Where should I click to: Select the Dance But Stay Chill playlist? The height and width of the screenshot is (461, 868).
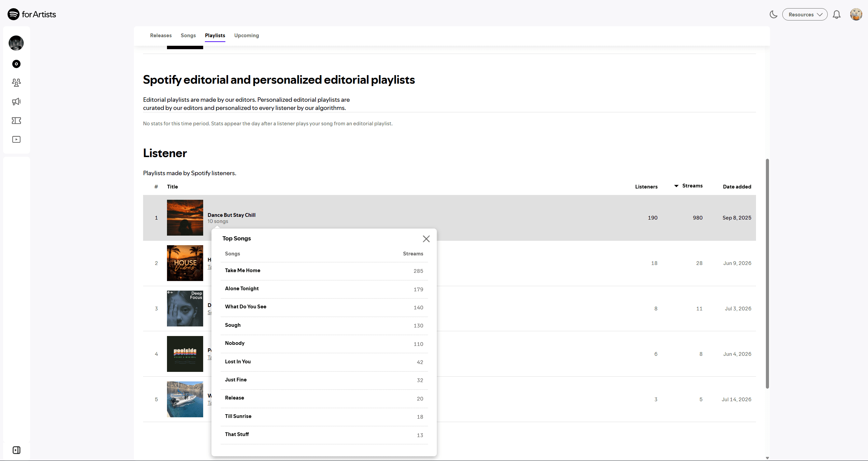tap(449, 218)
